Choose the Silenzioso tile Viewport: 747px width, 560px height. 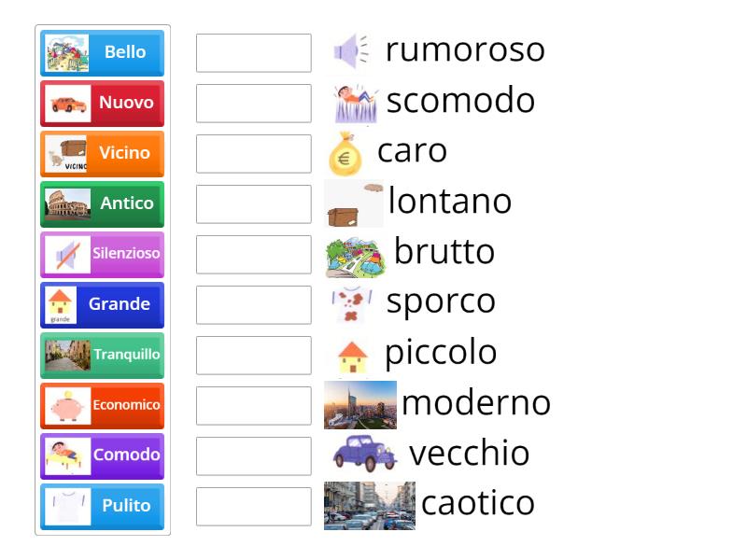pos(103,255)
